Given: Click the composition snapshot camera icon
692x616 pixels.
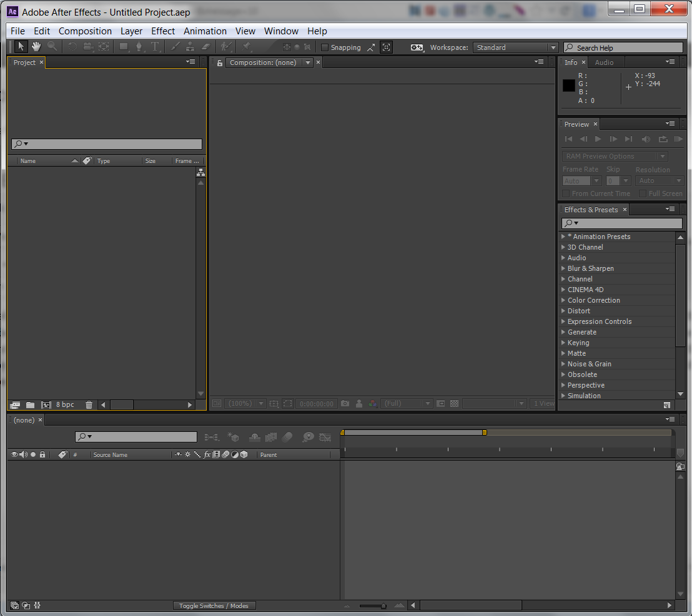Looking at the screenshot, I should 345,403.
